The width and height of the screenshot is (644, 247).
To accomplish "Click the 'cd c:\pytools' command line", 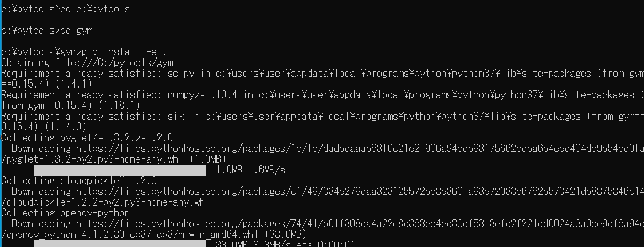I will [x=65, y=9].
